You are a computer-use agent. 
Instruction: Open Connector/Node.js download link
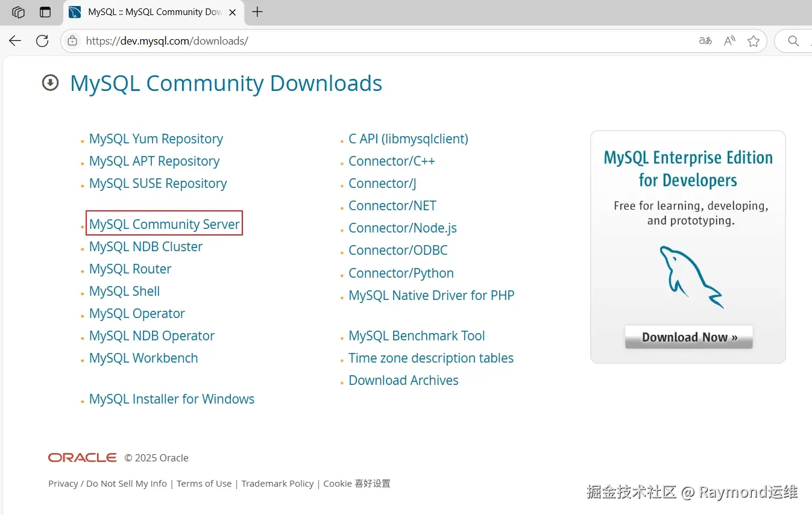click(x=403, y=228)
